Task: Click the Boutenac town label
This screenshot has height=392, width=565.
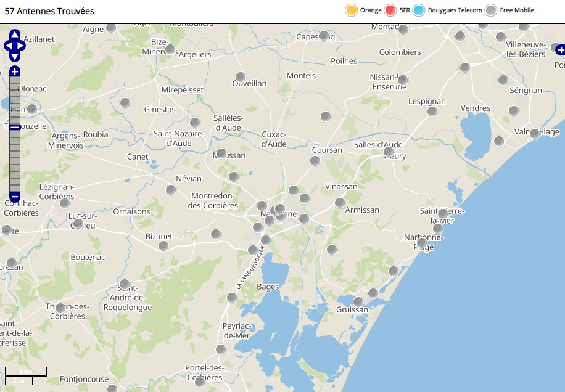Action: pos(88,257)
